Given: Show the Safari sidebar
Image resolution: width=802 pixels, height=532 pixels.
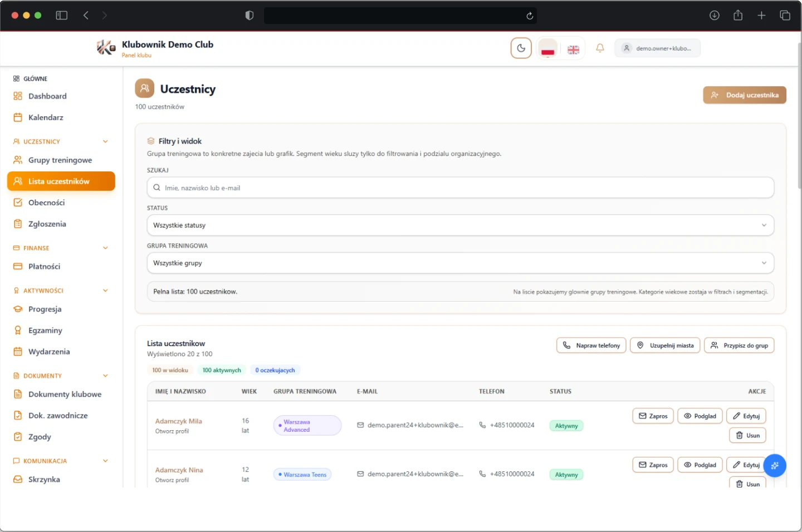Looking at the screenshot, I should click(x=62, y=16).
